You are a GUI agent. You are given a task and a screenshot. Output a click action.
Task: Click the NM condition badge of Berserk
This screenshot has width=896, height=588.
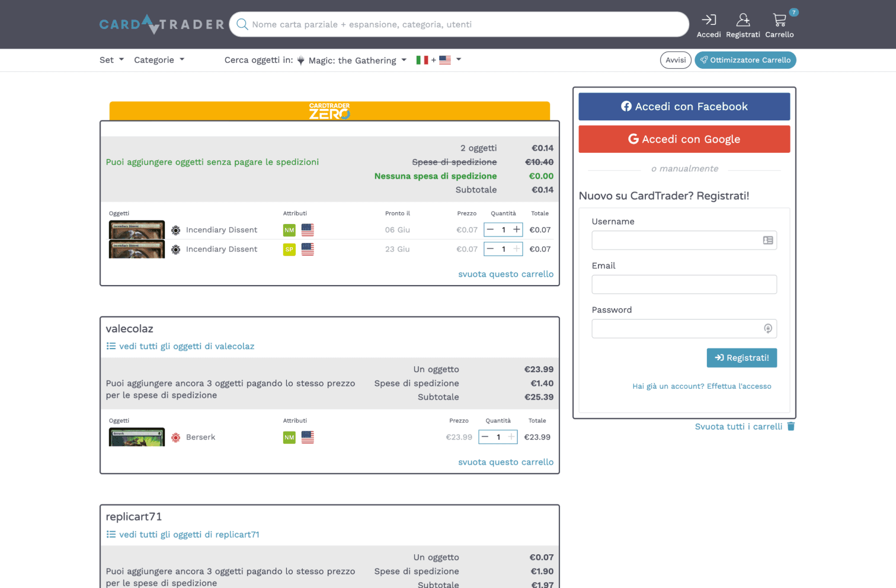[289, 437]
